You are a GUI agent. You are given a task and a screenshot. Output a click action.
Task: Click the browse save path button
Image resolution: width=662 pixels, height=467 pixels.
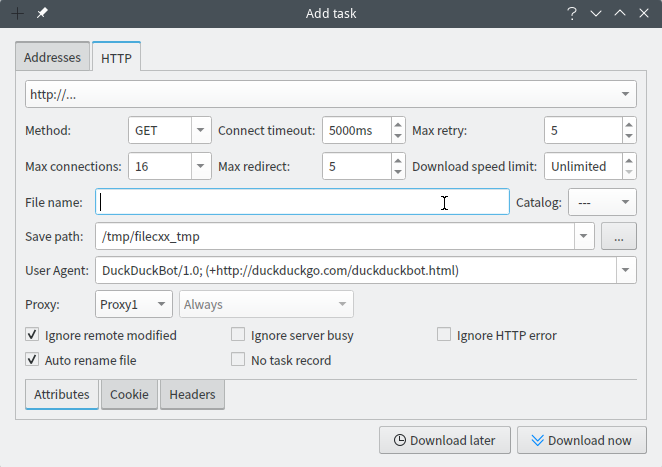(x=619, y=237)
